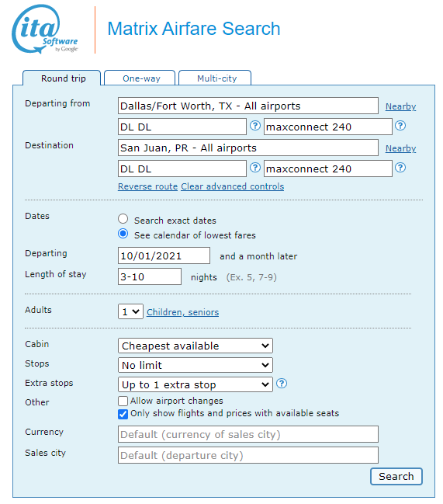Click the Length of stay input field
This screenshot has height=504, width=443.
(150, 276)
